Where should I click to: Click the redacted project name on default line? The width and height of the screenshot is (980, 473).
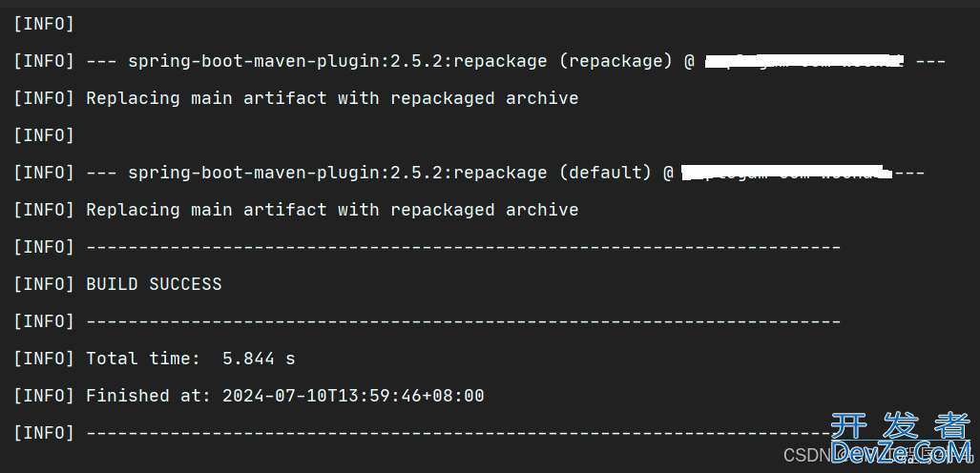(783, 173)
